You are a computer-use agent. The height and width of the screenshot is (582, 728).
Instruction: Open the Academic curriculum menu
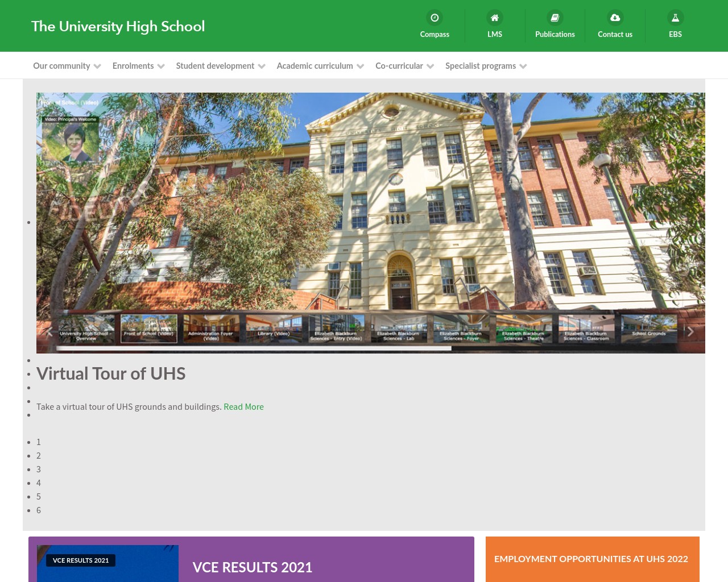(315, 65)
